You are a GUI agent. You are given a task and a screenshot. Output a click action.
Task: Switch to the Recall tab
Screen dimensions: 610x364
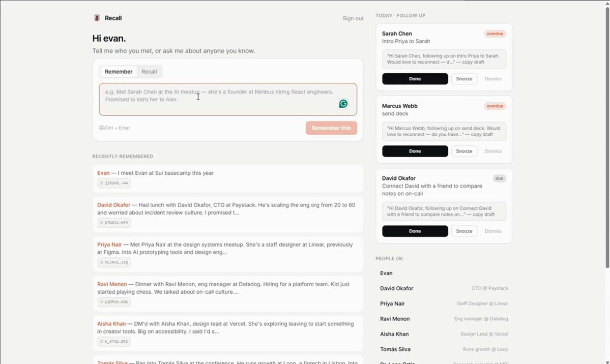tap(149, 72)
